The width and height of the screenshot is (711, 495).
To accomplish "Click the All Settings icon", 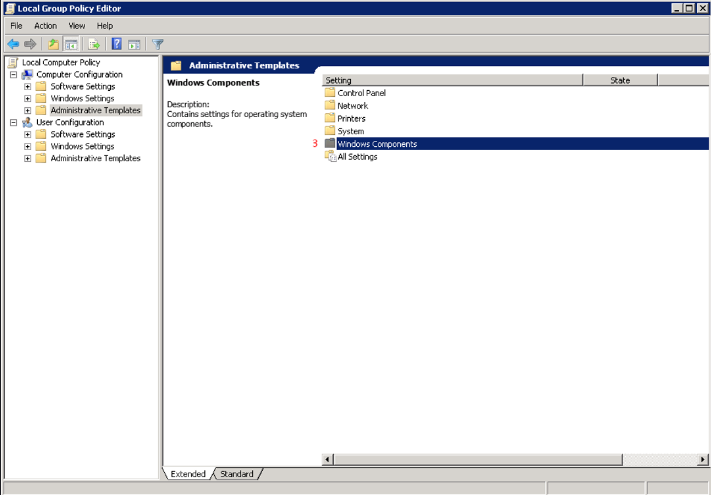I will coord(330,156).
